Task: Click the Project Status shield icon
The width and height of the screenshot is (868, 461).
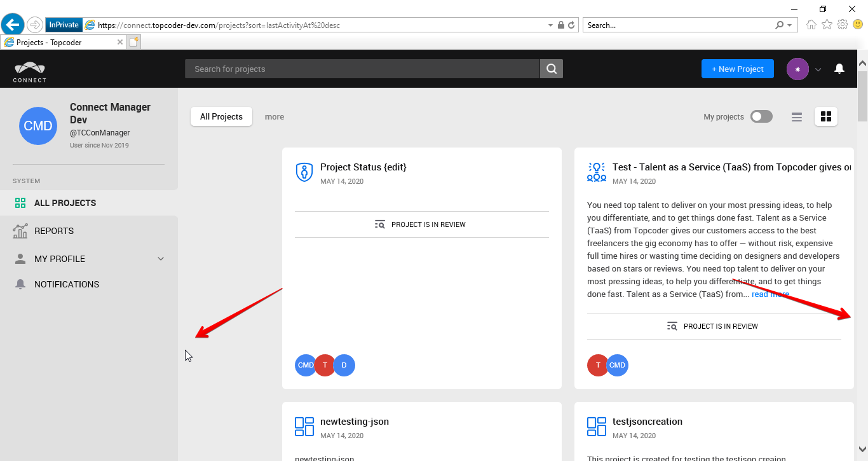Action: click(304, 172)
